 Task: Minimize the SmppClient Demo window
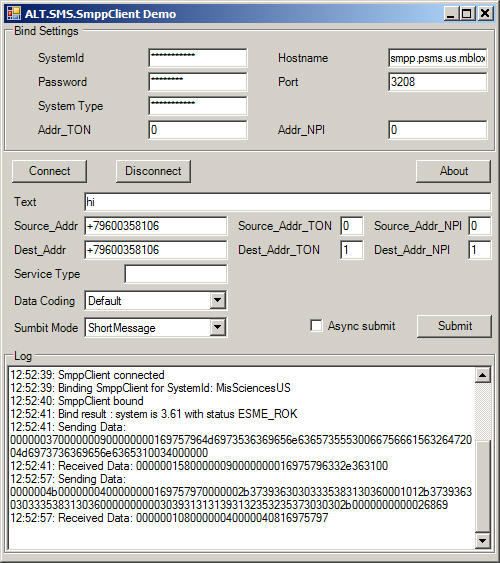pyautogui.click(x=451, y=14)
